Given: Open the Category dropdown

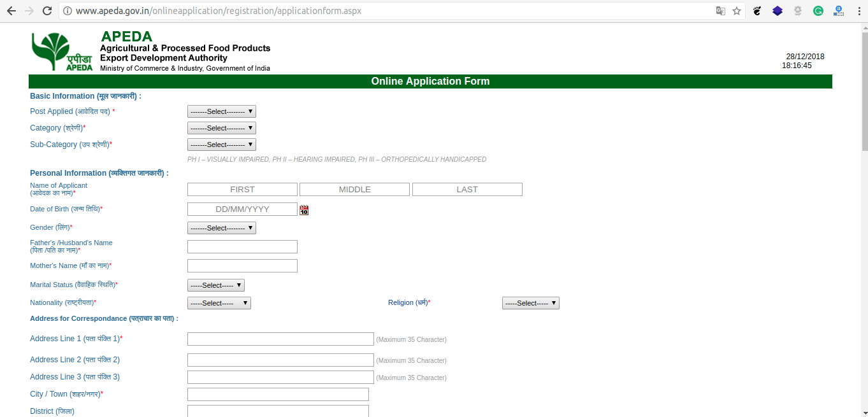Looking at the screenshot, I should 221,128.
